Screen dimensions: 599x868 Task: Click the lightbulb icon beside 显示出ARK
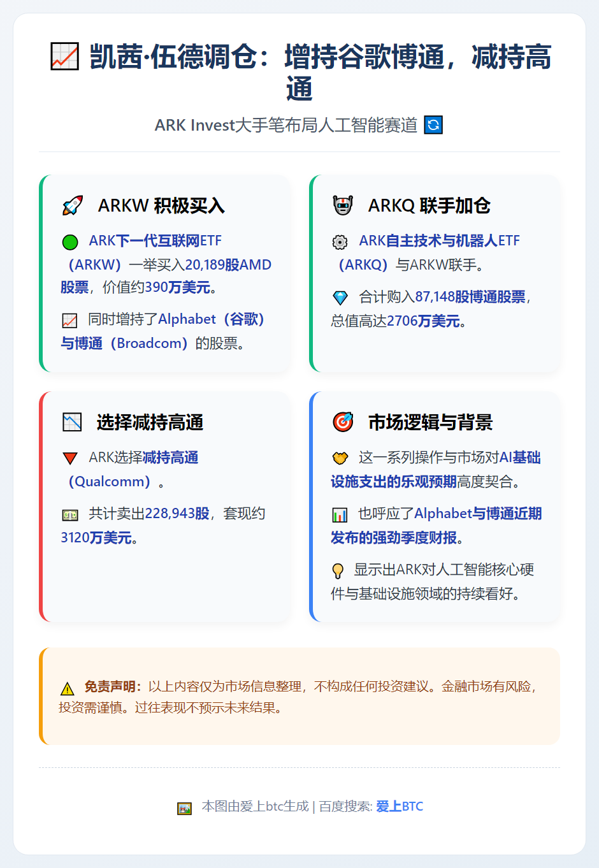tap(338, 570)
